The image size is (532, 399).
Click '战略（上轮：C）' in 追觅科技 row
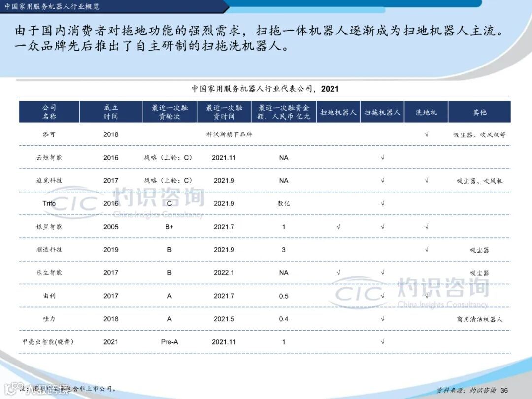(x=168, y=180)
